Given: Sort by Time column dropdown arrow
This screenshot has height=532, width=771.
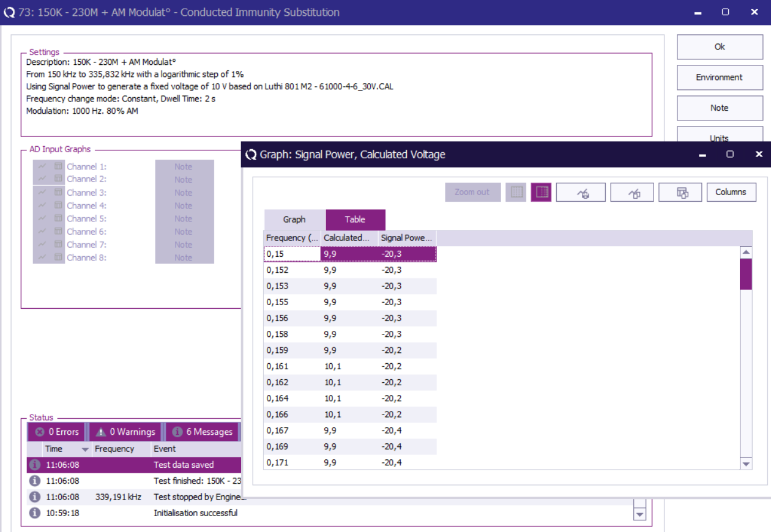Looking at the screenshot, I should coord(85,449).
